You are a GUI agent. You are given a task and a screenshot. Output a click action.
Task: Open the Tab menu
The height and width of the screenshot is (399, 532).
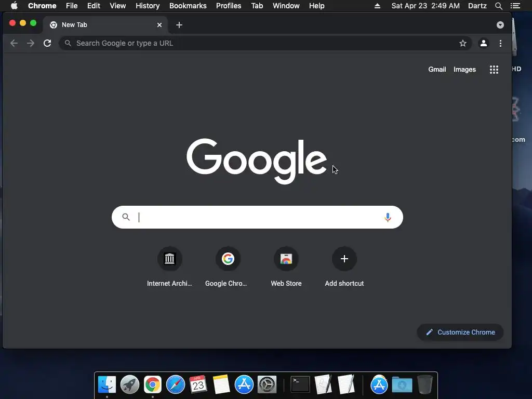[x=257, y=6]
